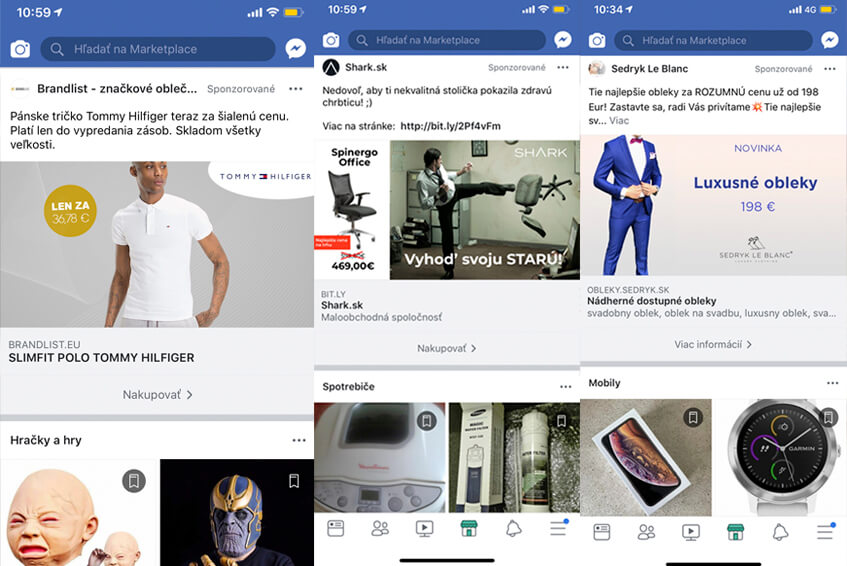Open the Vyhoď svoju STARÚ ad image

(485, 210)
